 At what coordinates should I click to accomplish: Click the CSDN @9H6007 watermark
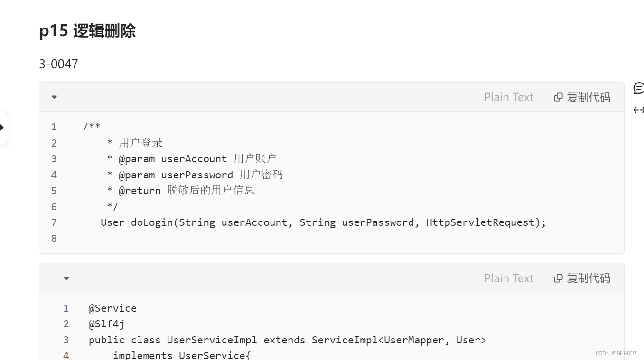tap(616, 353)
